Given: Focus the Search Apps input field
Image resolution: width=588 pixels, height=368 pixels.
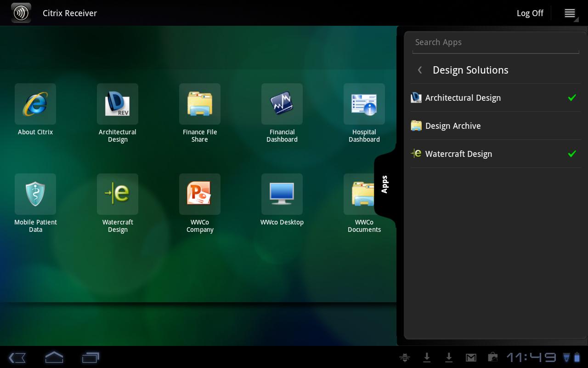Looking at the screenshot, I should click(x=496, y=43).
